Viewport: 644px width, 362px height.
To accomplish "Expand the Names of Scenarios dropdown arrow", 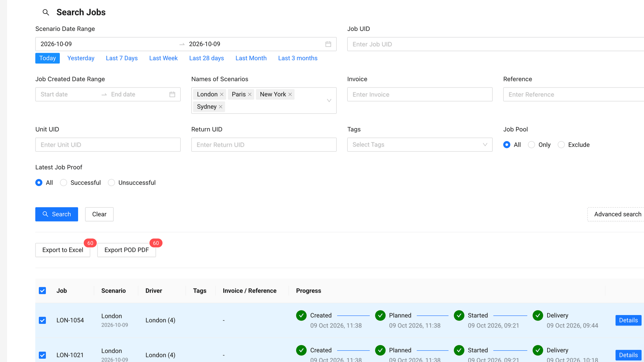I will tap(329, 101).
